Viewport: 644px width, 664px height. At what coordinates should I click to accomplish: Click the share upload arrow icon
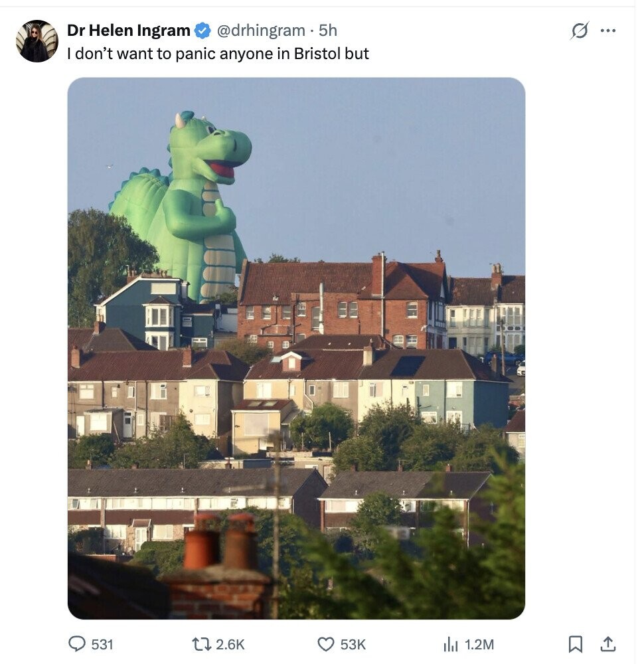point(607,643)
